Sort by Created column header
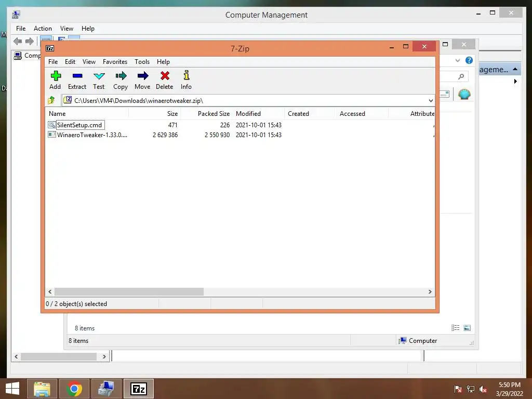The height and width of the screenshot is (399, 532). click(x=311, y=114)
